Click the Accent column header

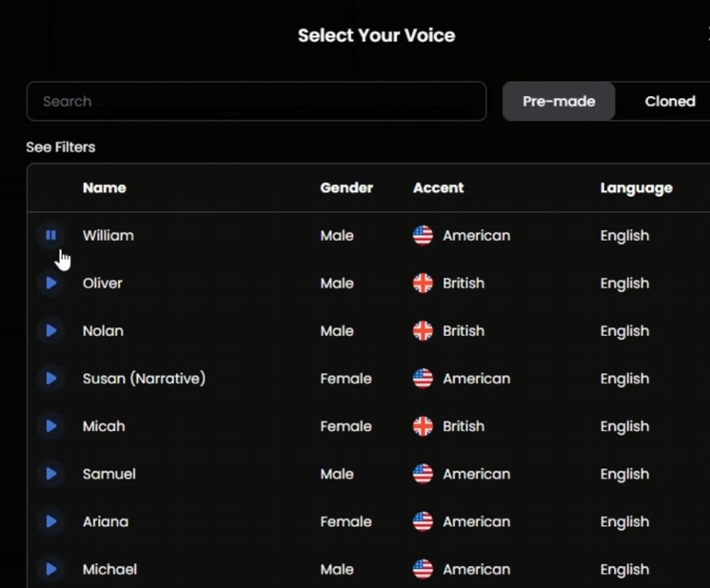coord(439,187)
